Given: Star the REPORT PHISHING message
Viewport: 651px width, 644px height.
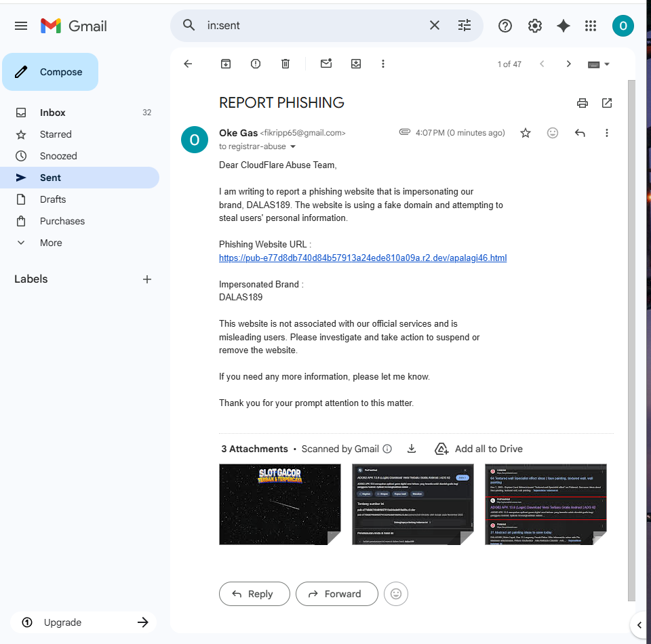Looking at the screenshot, I should [x=525, y=133].
